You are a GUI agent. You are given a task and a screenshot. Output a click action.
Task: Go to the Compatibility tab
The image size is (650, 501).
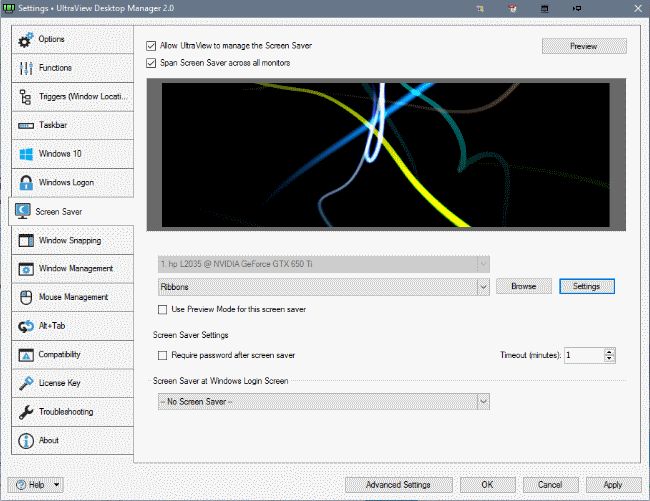click(x=70, y=354)
